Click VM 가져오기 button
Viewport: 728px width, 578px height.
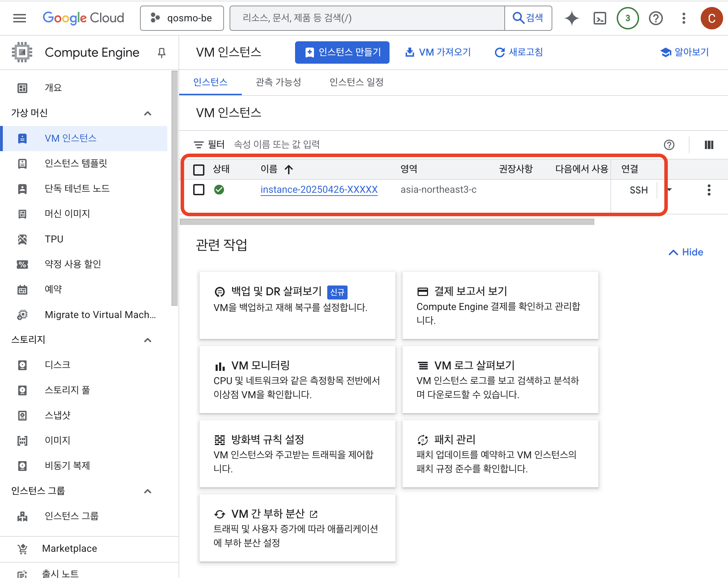438,52
